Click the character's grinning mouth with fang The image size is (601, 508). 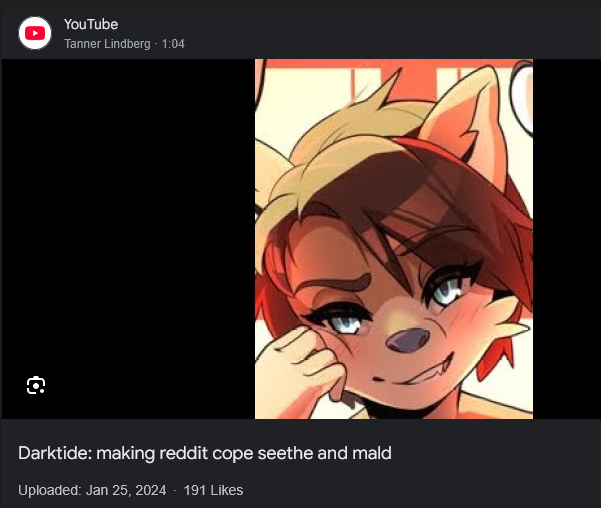point(416,373)
